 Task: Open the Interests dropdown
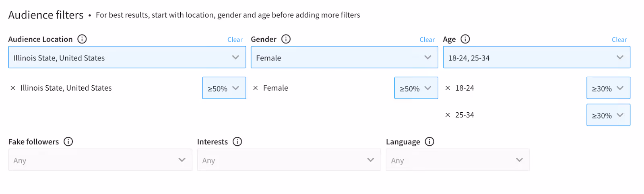click(289, 160)
